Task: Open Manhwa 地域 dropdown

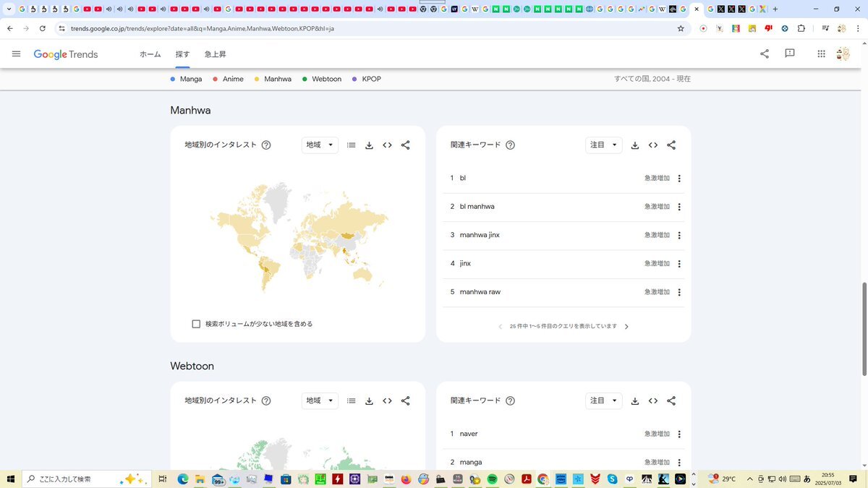Action: pos(320,145)
